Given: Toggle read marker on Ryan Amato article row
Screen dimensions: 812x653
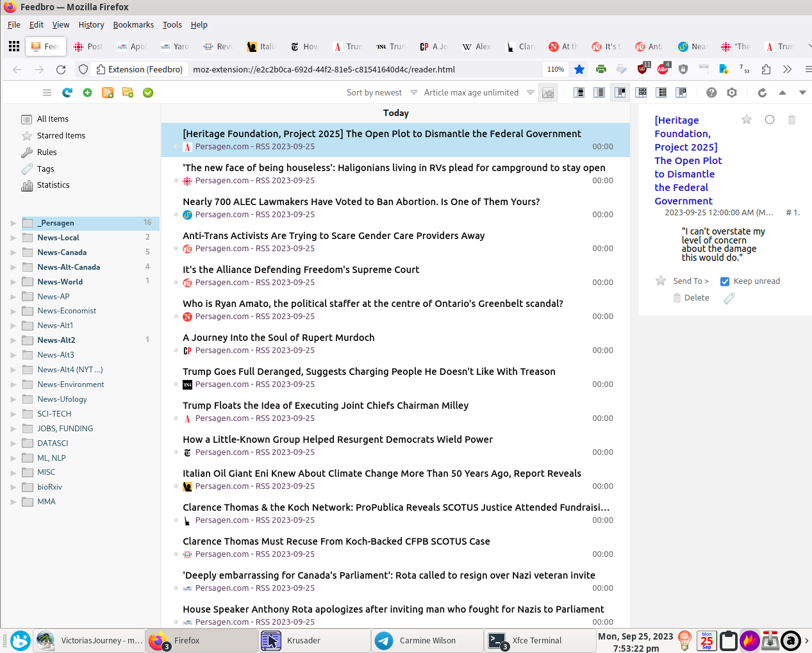Looking at the screenshot, I should tap(176, 317).
